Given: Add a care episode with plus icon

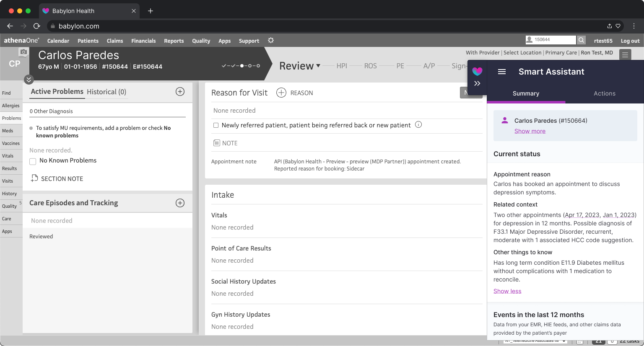Looking at the screenshot, I should coord(180,203).
